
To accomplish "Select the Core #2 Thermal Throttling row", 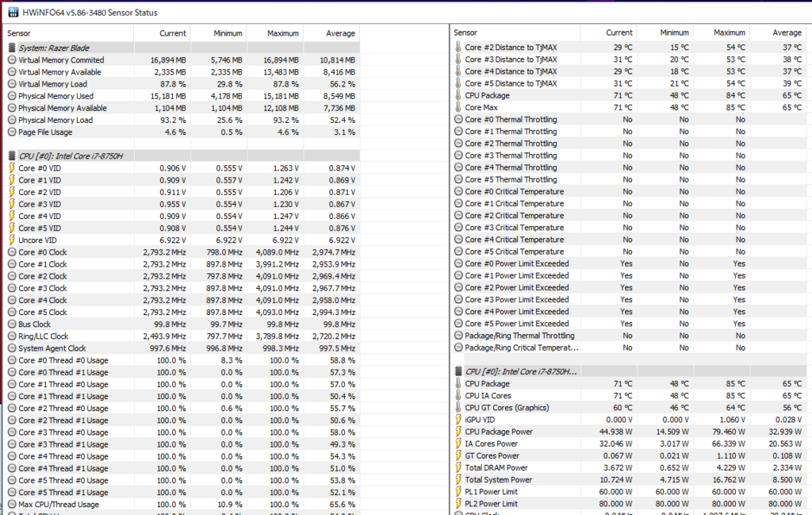I will 629,143.
